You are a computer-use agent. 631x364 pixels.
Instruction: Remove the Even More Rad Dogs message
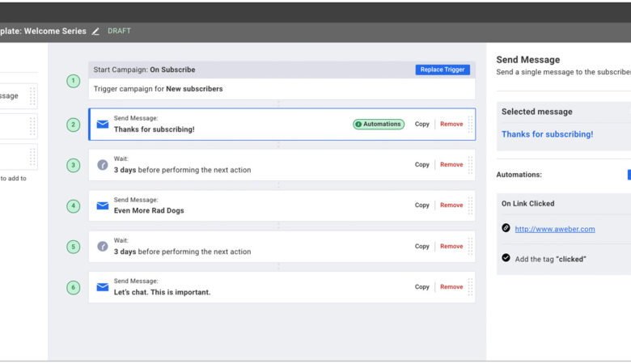pyautogui.click(x=451, y=205)
